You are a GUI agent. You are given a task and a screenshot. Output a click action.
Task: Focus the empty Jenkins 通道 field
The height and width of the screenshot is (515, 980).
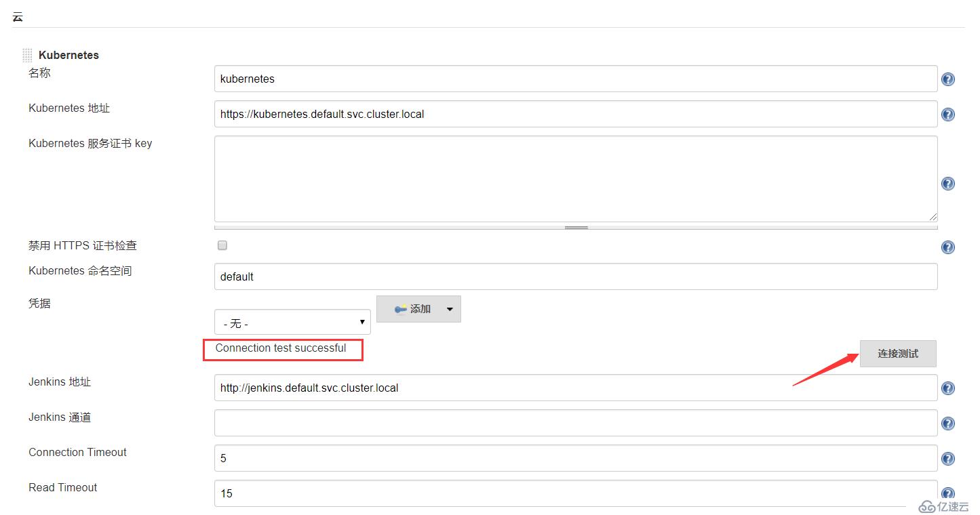pos(576,423)
